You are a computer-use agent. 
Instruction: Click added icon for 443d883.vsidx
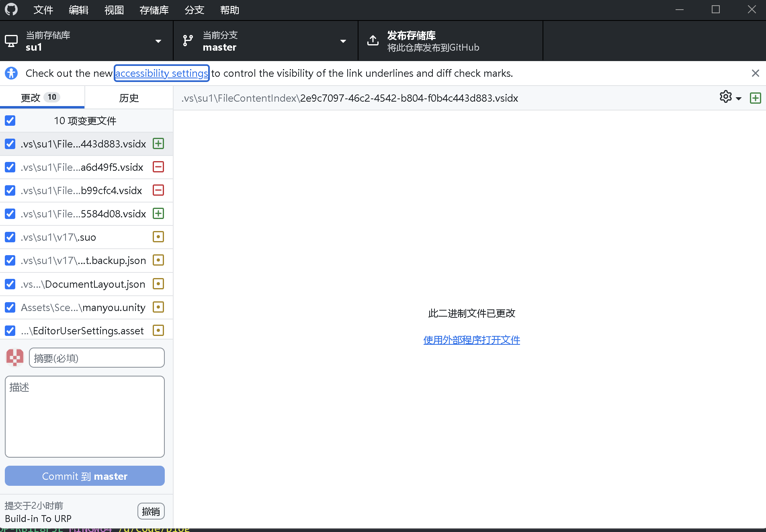[158, 143]
